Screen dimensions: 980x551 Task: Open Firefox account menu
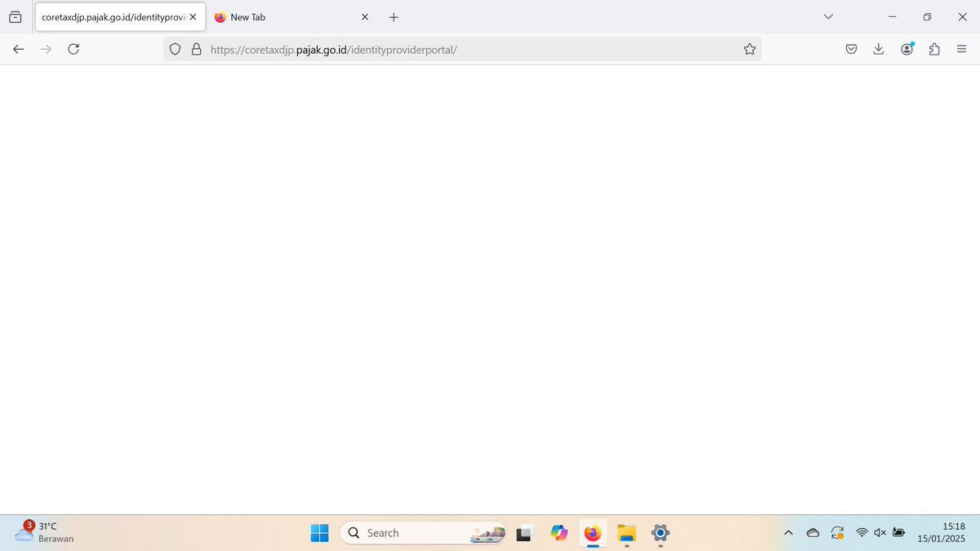coord(907,49)
